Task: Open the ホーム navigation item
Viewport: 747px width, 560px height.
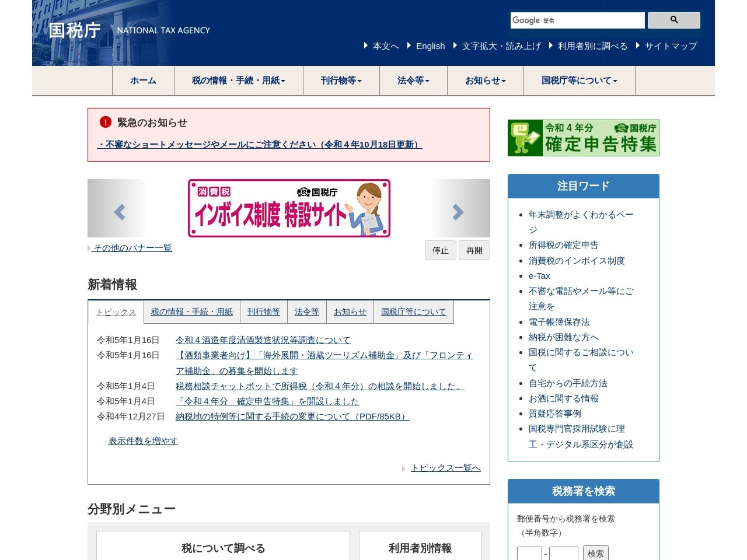Action: tap(143, 80)
